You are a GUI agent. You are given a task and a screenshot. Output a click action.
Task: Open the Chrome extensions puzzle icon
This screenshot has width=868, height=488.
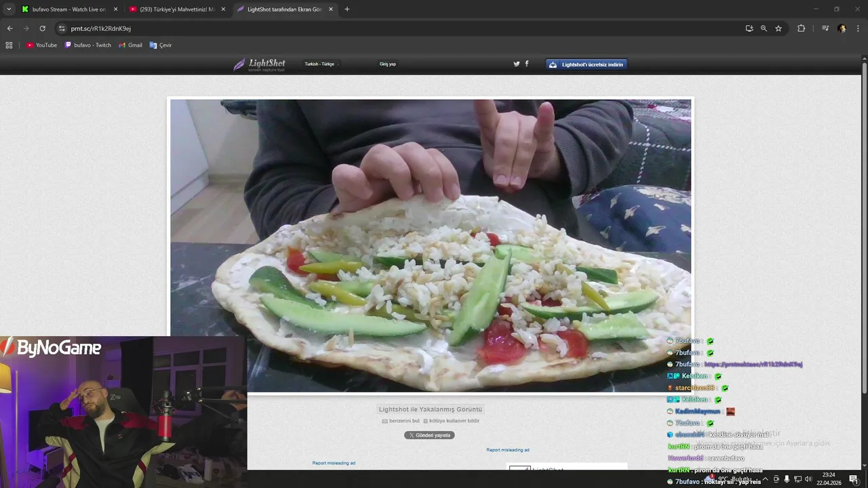point(801,28)
